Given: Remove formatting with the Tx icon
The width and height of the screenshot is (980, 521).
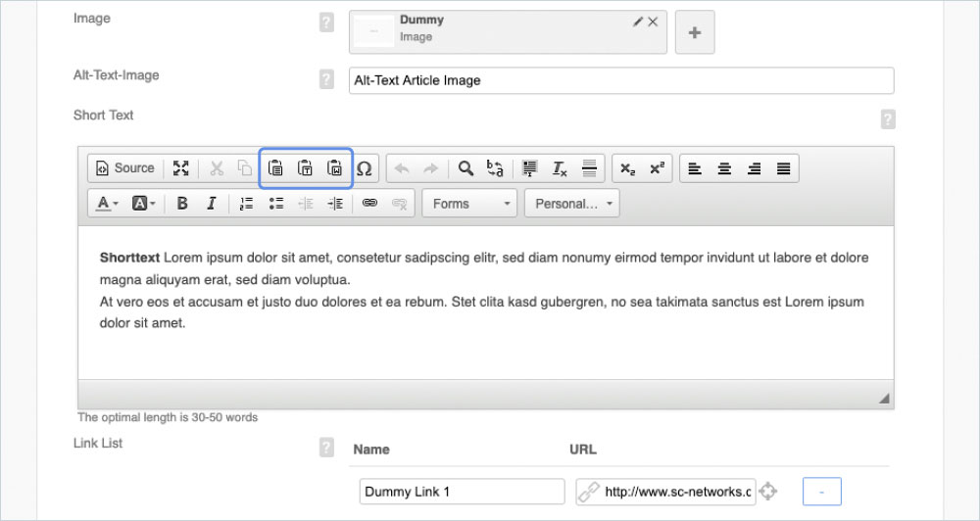Looking at the screenshot, I should point(560,168).
